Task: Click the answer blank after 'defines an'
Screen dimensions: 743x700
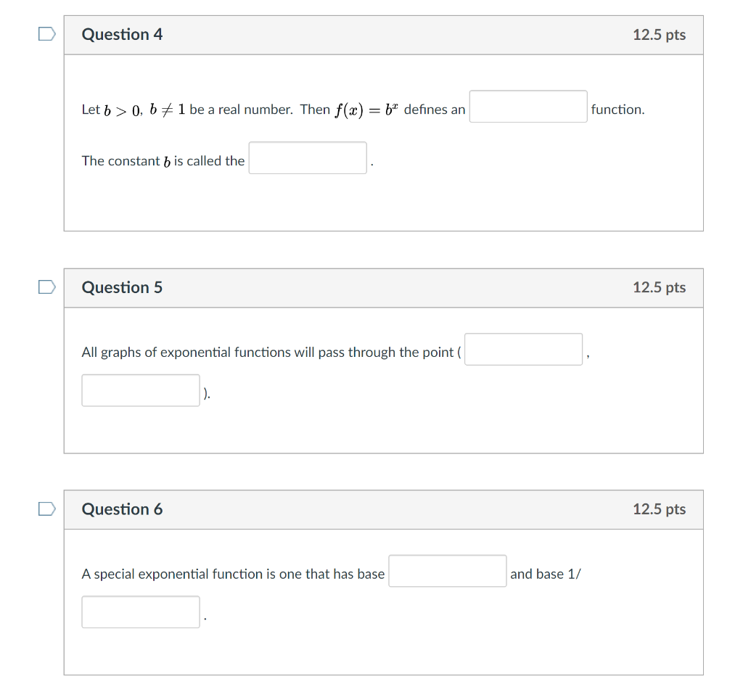Action: 528,106
